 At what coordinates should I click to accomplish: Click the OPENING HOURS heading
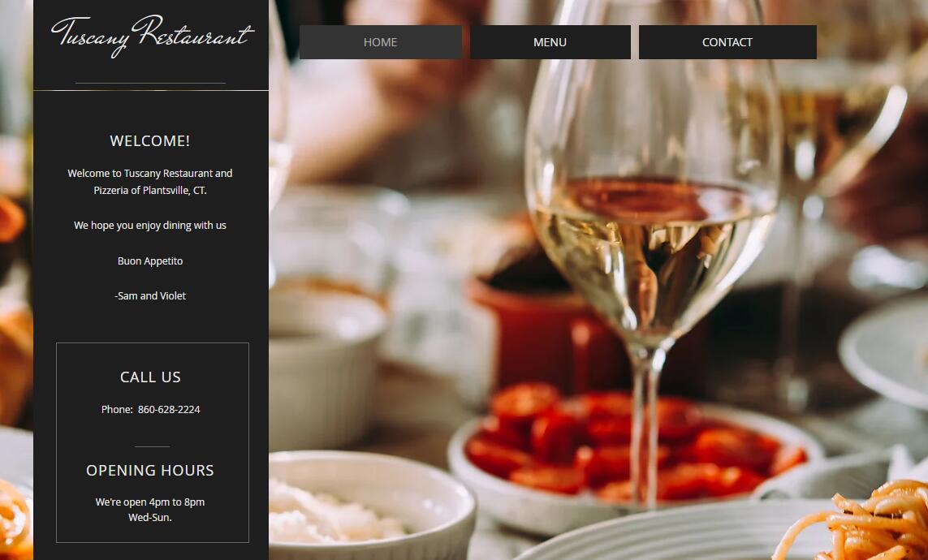click(x=149, y=470)
